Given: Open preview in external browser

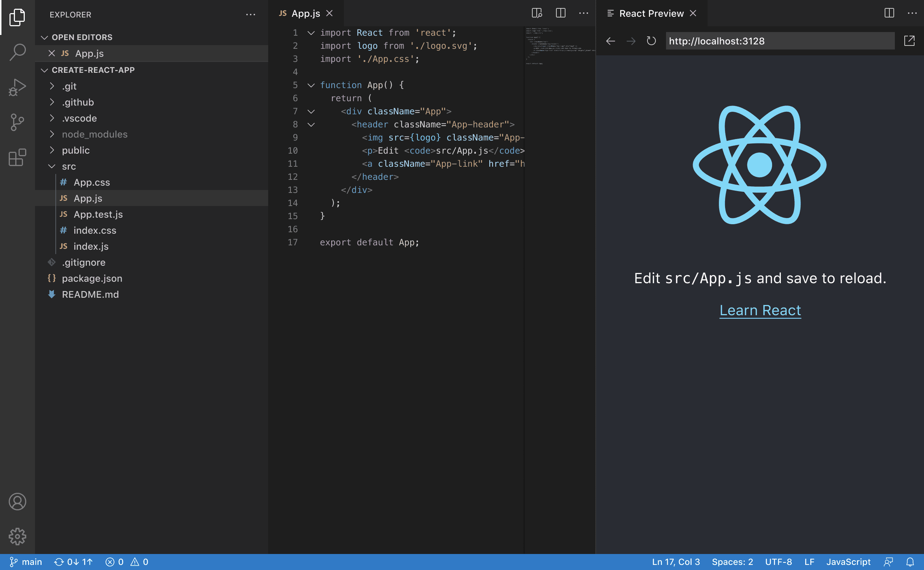Looking at the screenshot, I should 909,41.
